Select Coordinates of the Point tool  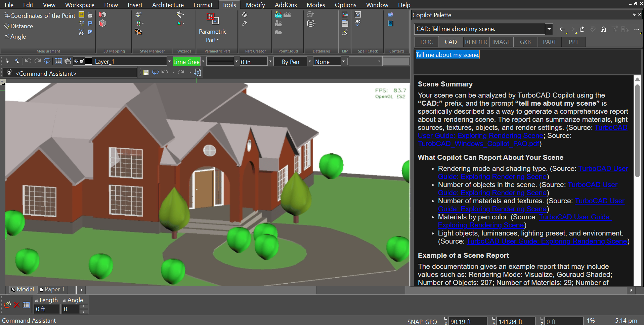[x=40, y=15]
